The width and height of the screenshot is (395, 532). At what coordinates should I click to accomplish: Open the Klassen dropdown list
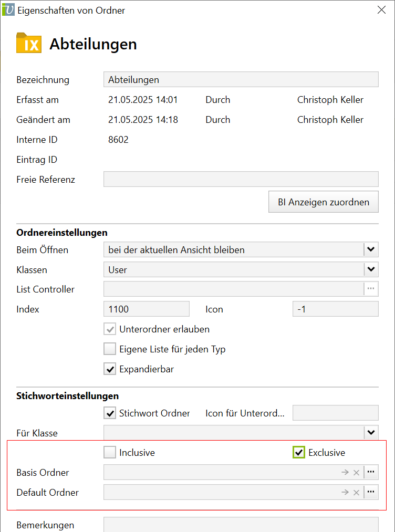click(371, 269)
